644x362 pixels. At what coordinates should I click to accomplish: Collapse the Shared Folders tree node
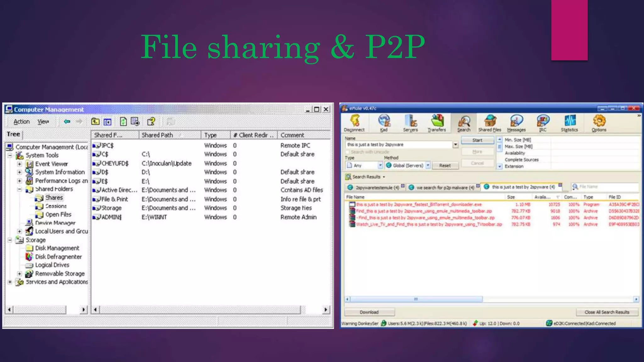pos(19,189)
